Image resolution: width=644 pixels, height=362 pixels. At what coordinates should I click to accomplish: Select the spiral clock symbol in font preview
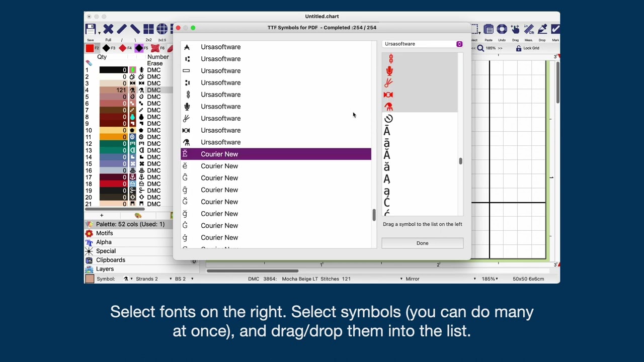(388, 119)
